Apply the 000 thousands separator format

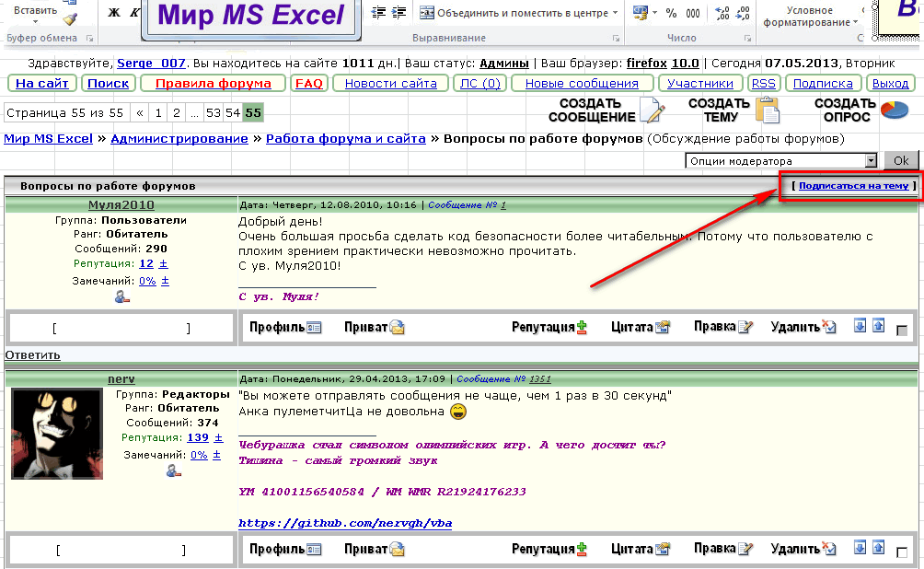tap(693, 13)
